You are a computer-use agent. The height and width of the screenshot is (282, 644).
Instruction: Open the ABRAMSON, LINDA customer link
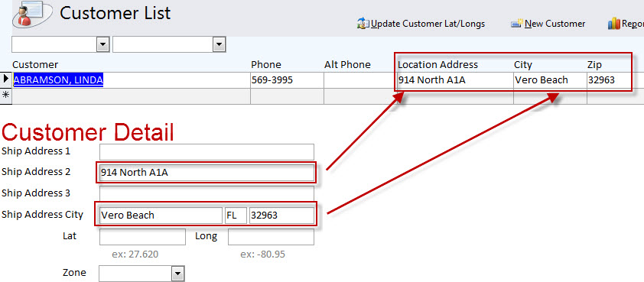[58, 79]
